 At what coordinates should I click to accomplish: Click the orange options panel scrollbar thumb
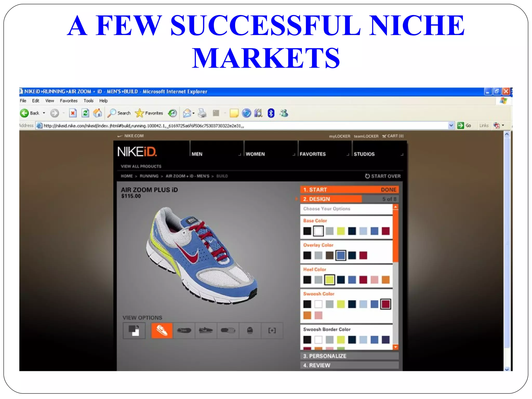tap(395, 236)
